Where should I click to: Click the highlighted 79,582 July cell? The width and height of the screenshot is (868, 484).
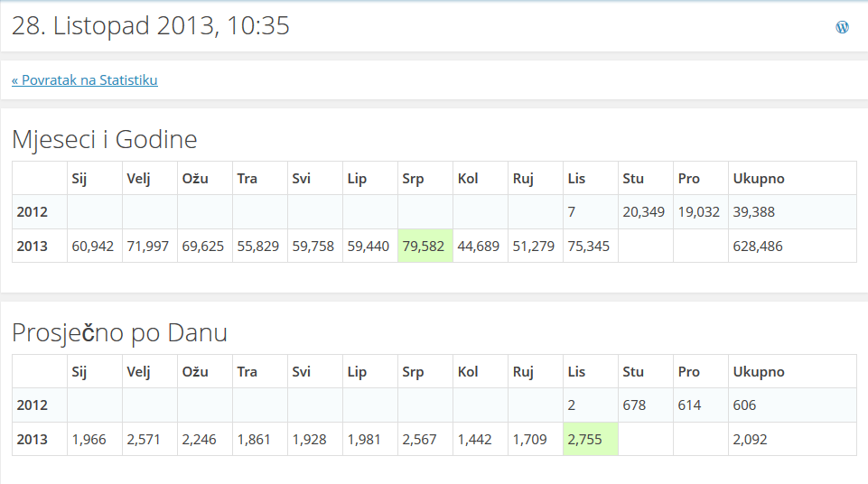pos(424,247)
